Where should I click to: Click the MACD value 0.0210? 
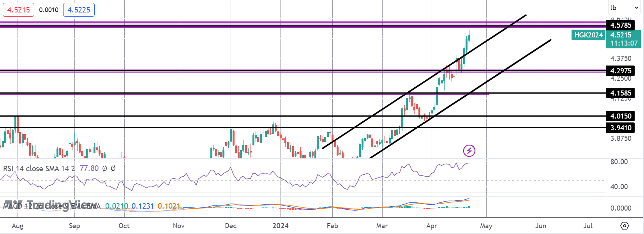click(x=116, y=206)
